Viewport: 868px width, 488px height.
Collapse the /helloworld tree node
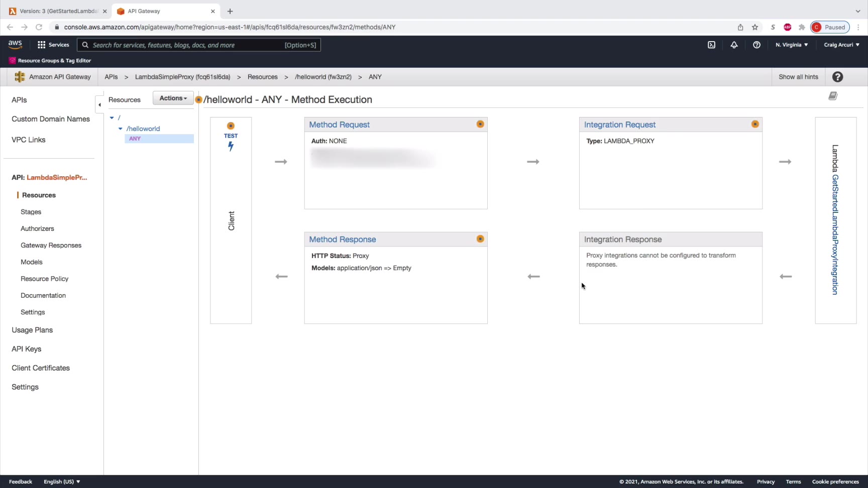pos(121,129)
